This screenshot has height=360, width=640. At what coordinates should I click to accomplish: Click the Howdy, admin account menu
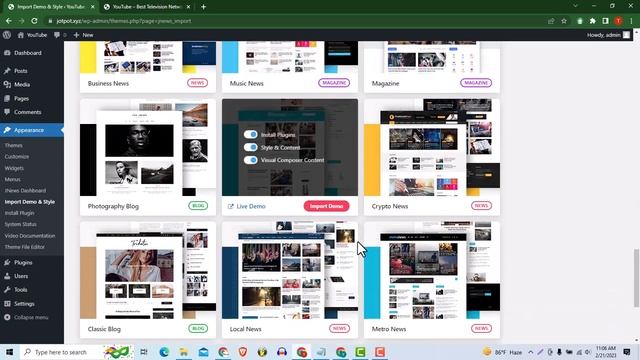click(608, 35)
